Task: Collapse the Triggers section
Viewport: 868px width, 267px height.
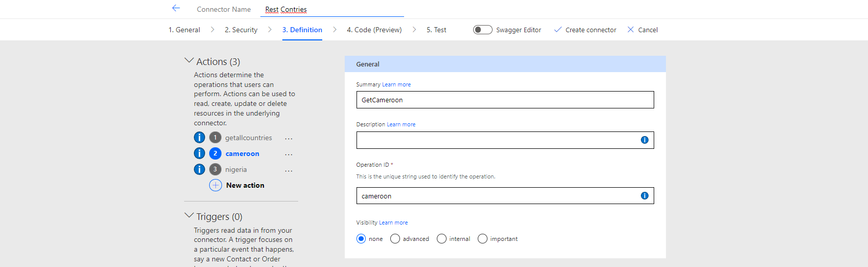Action: pyautogui.click(x=189, y=216)
